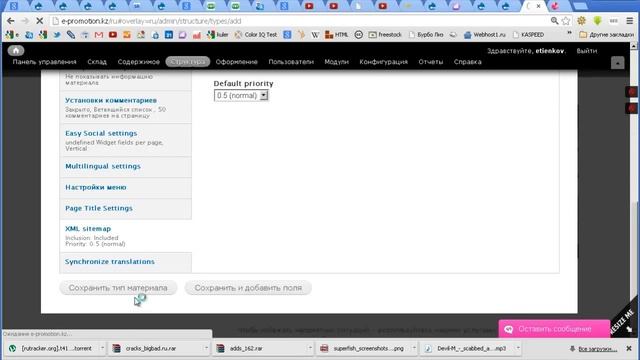Open the Содержимое admin menu
Image resolution: width=640 pixels, height=360 pixels.
[138, 62]
